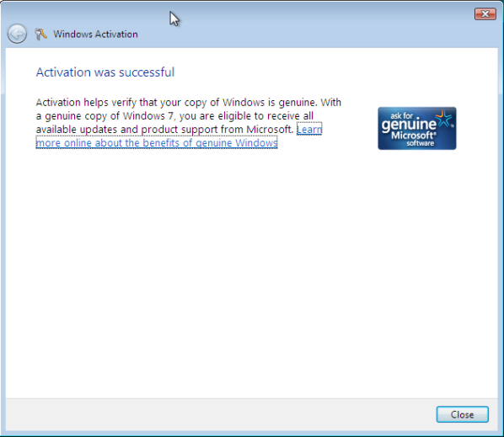Click 'ask for' text in genuine badge
The height and width of the screenshot is (437, 504).
(x=401, y=115)
